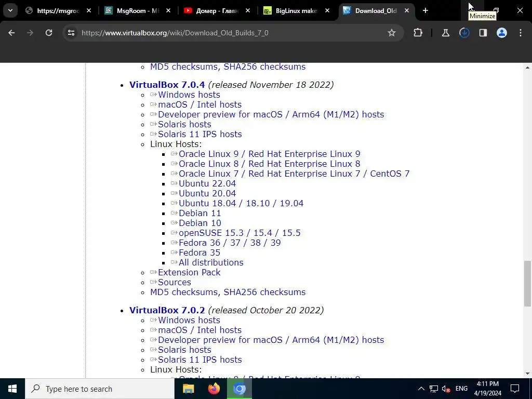The width and height of the screenshot is (532, 399).
Task: Download Ubuntu 20.04 package
Action: [x=207, y=193]
